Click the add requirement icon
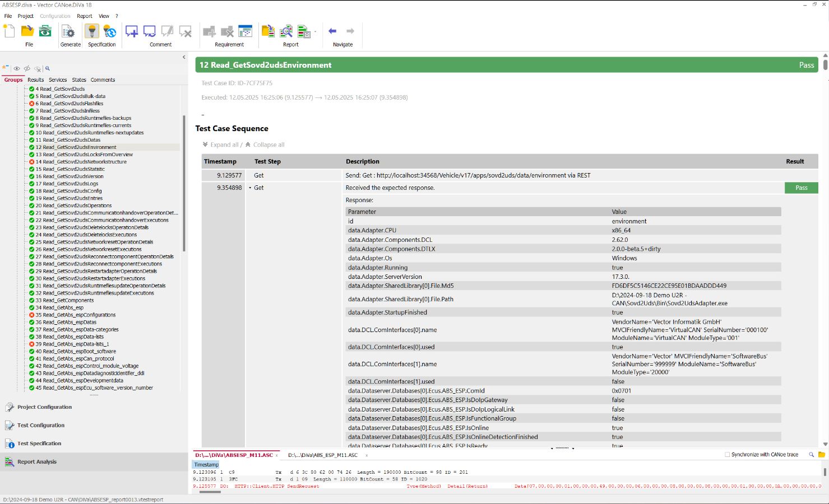Image resolution: width=829 pixels, height=504 pixels. click(209, 31)
